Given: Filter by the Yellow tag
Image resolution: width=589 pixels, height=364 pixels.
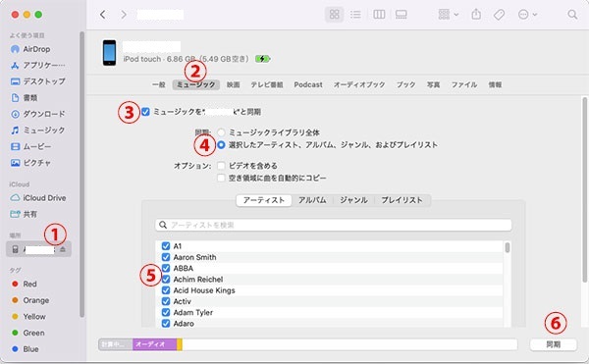Looking at the screenshot, I should (x=28, y=317).
